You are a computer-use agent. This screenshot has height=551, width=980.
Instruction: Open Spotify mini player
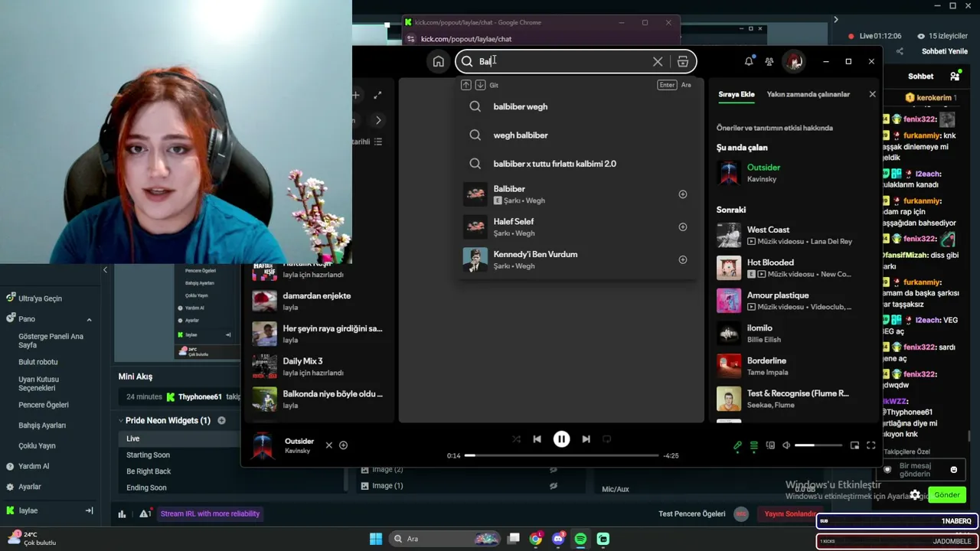854,445
